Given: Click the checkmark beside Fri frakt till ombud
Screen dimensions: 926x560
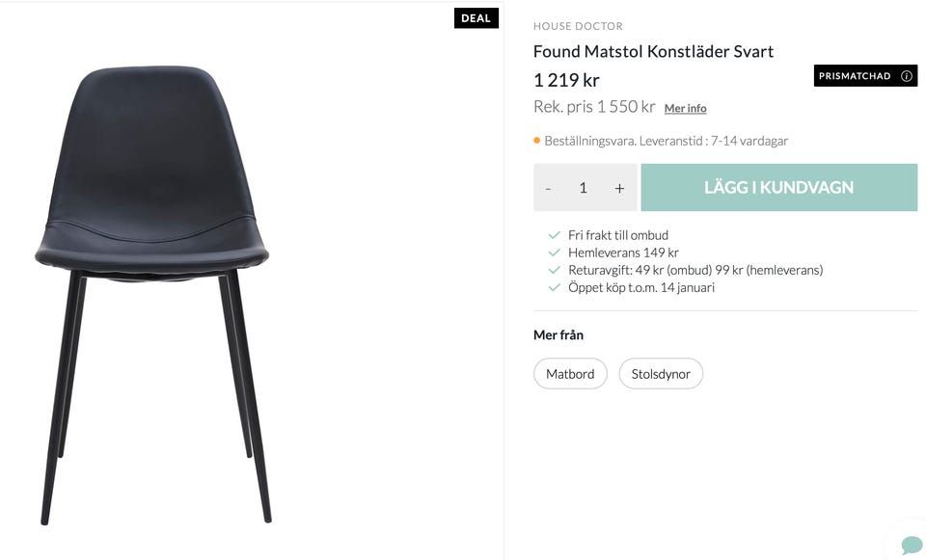Looking at the screenshot, I should pos(554,235).
